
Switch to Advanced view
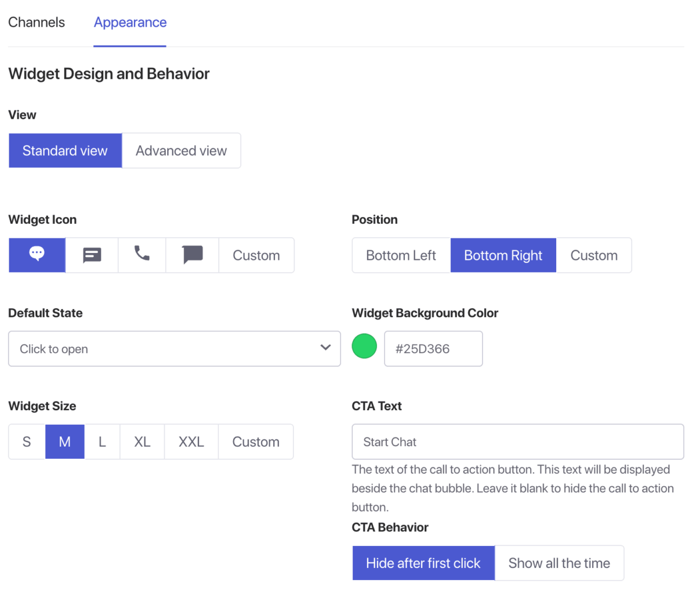coord(181,151)
